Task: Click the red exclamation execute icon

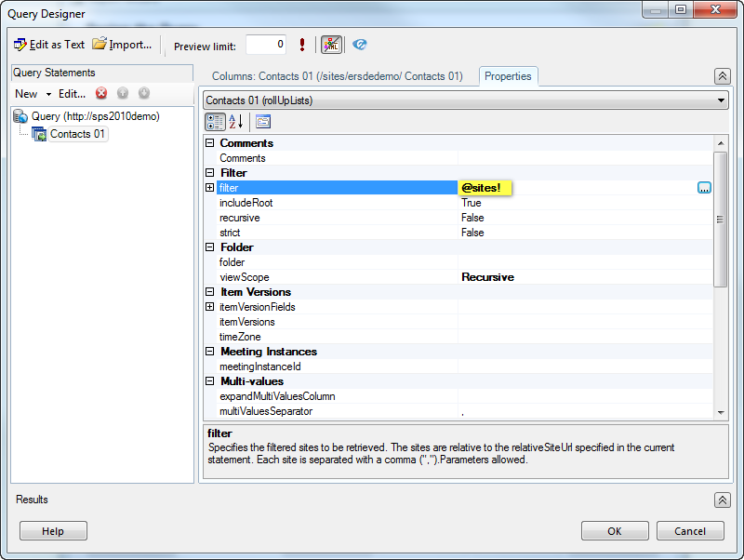Action: [302, 45]
